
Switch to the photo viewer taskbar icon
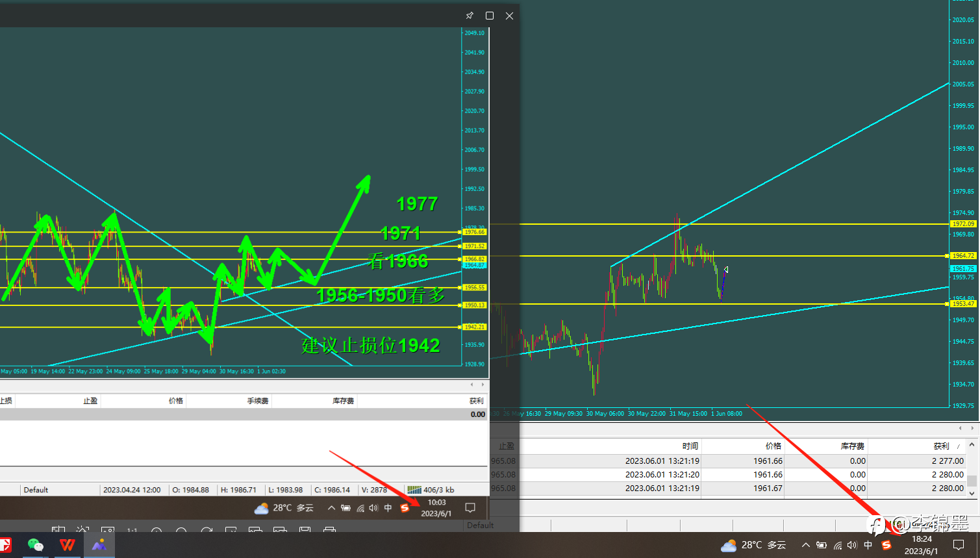tap(99, 545)
